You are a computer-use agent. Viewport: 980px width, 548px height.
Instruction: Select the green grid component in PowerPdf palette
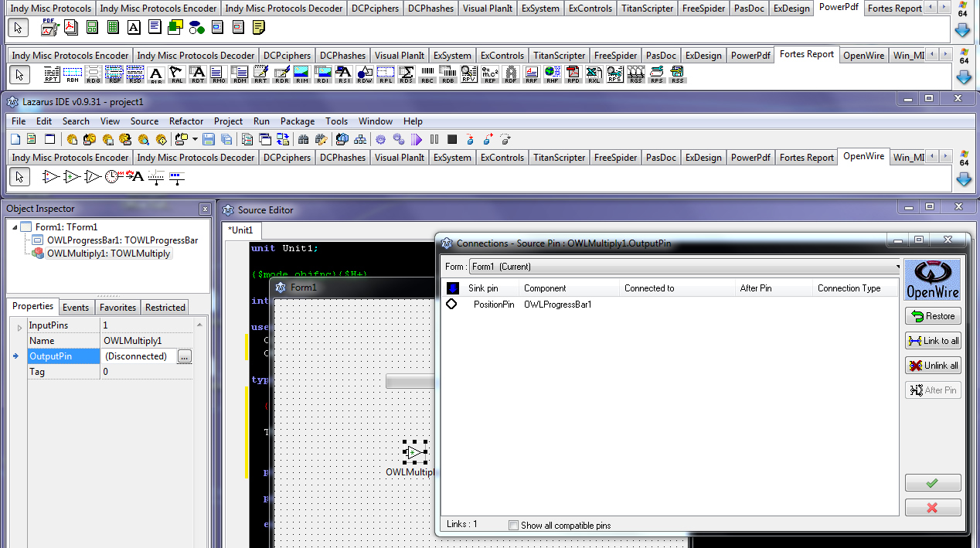coord(113,28)
